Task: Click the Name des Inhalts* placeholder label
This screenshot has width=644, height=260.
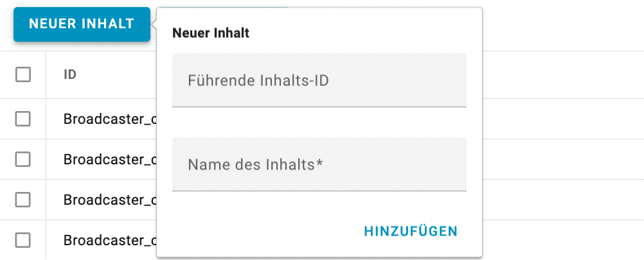Action: 255,165
